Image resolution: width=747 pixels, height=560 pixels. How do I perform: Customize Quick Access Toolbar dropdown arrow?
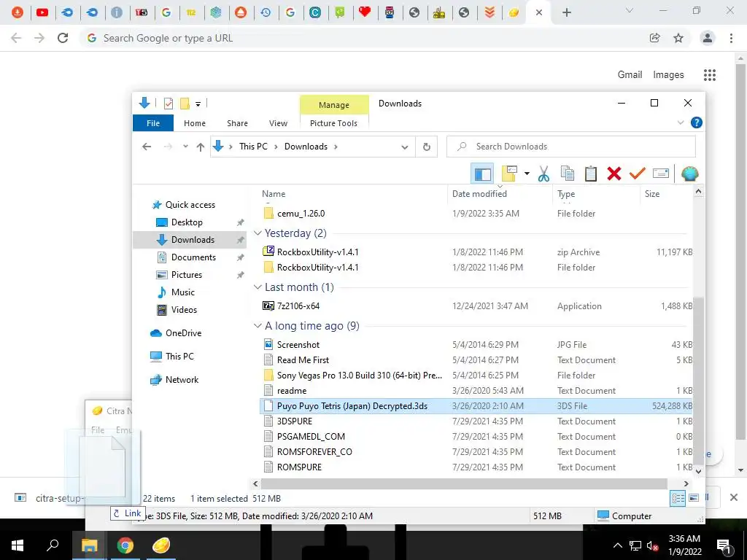[x=198, y=104]
